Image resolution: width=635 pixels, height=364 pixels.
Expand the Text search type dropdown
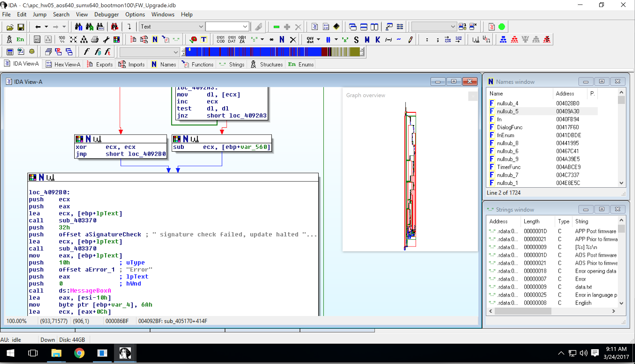pos(201,27)
